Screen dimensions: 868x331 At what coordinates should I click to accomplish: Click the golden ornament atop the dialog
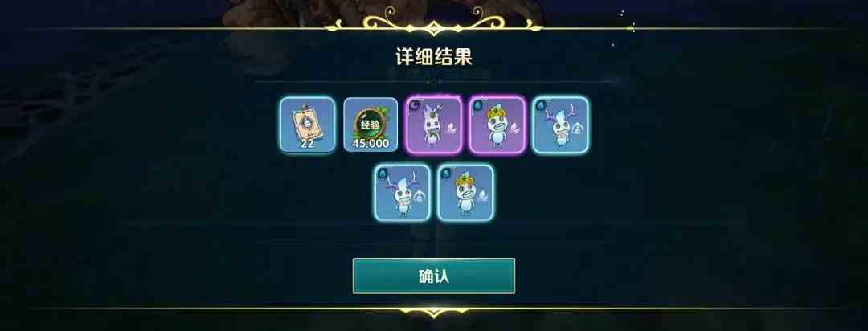pos(434,22)
